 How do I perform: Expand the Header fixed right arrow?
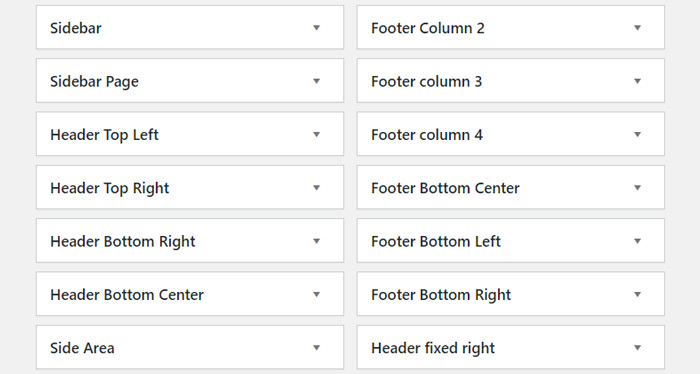pos(638,348)
